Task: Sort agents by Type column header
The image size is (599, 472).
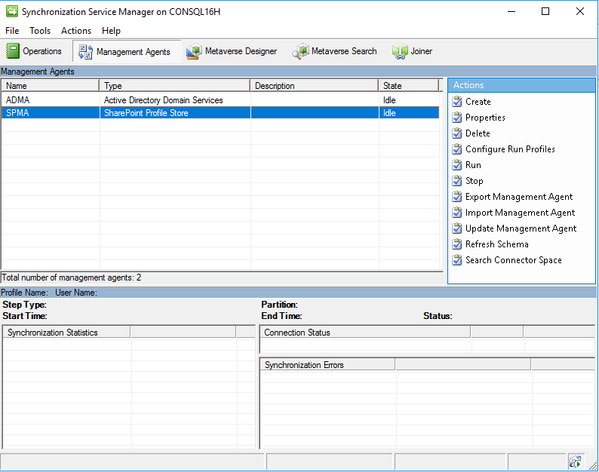Action: pos(174,86)
